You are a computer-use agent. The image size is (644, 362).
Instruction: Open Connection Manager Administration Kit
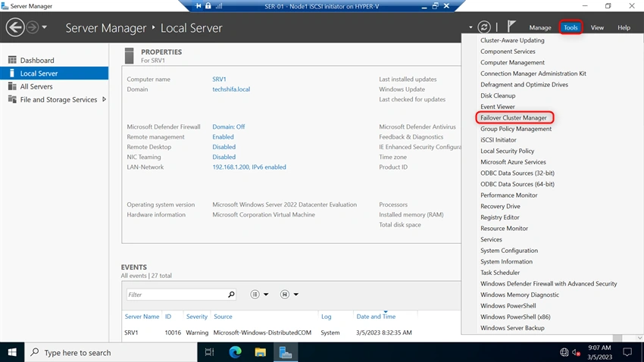[533, 73]
